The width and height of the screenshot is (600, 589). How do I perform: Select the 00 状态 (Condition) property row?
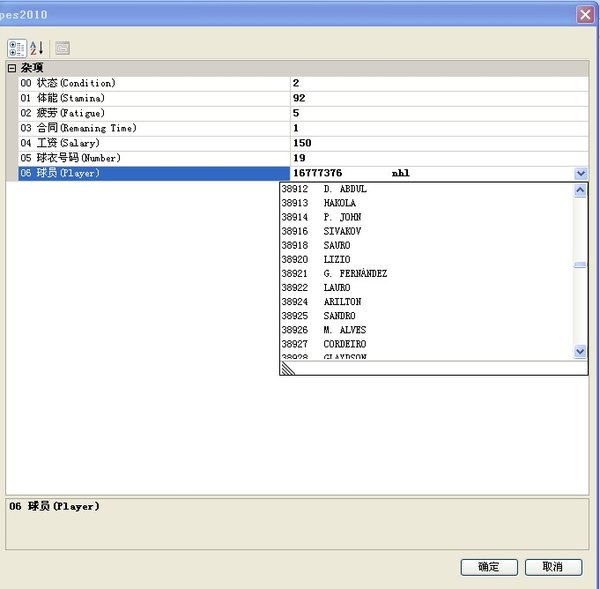point(154,83)
